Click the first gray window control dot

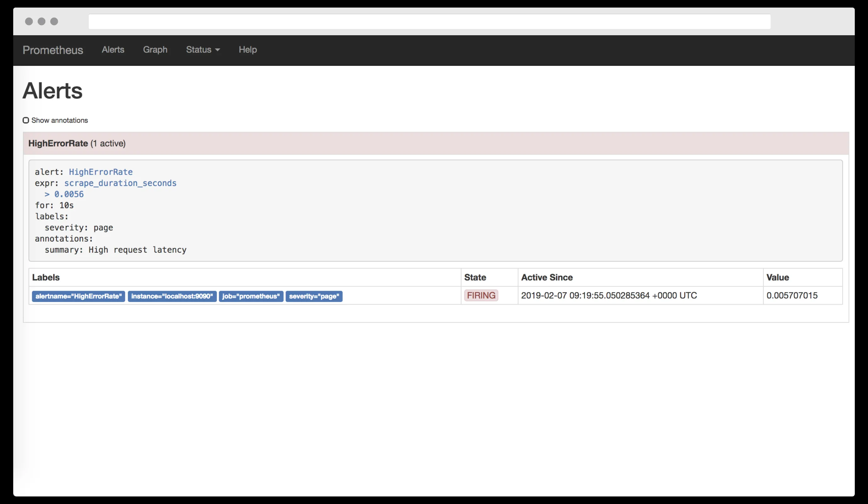[x=29, y=21]
